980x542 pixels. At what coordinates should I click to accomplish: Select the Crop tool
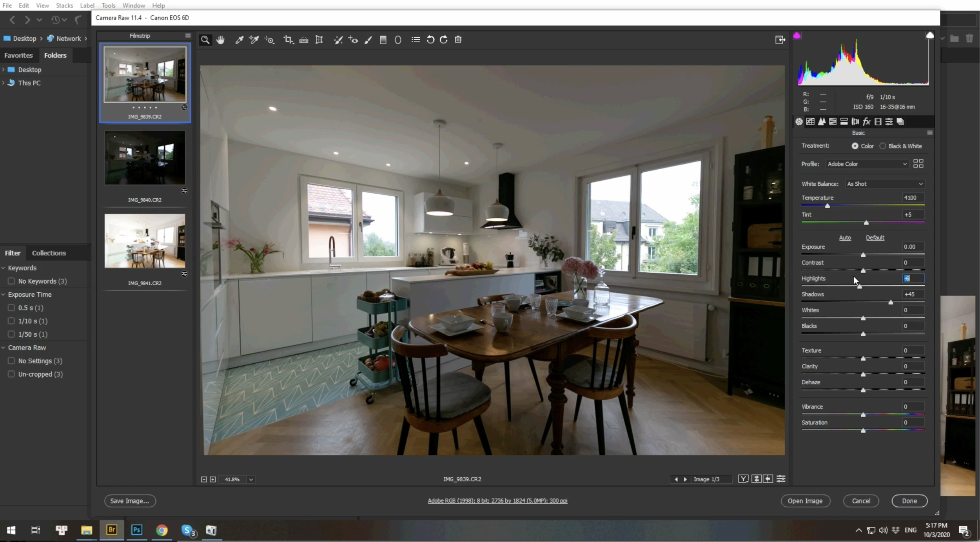click(288, 40)
